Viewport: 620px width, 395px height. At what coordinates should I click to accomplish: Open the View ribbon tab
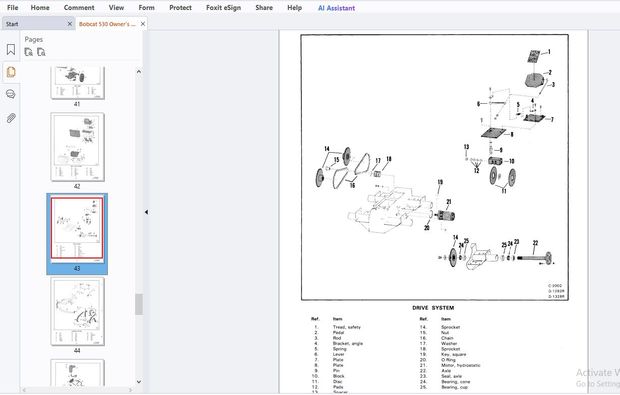coord(116,8)
